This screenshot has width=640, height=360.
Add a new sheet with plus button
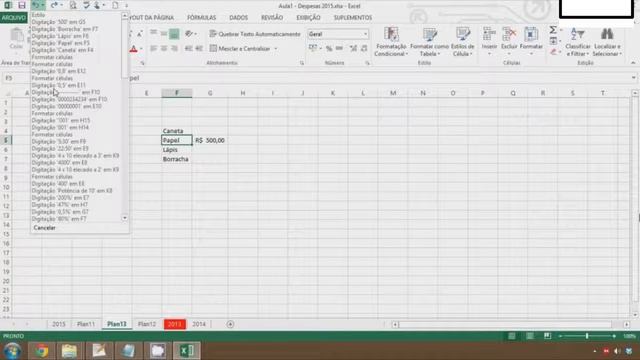(230, 324)
